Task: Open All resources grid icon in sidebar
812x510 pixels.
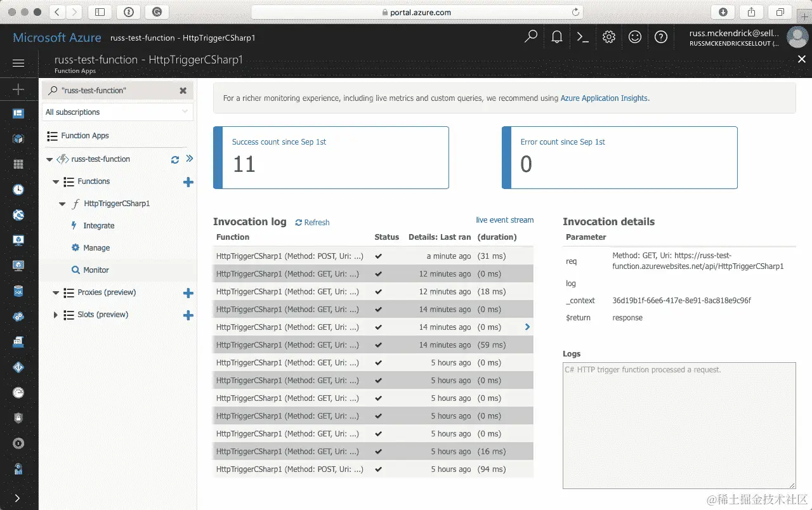Action: pos(18,164)
